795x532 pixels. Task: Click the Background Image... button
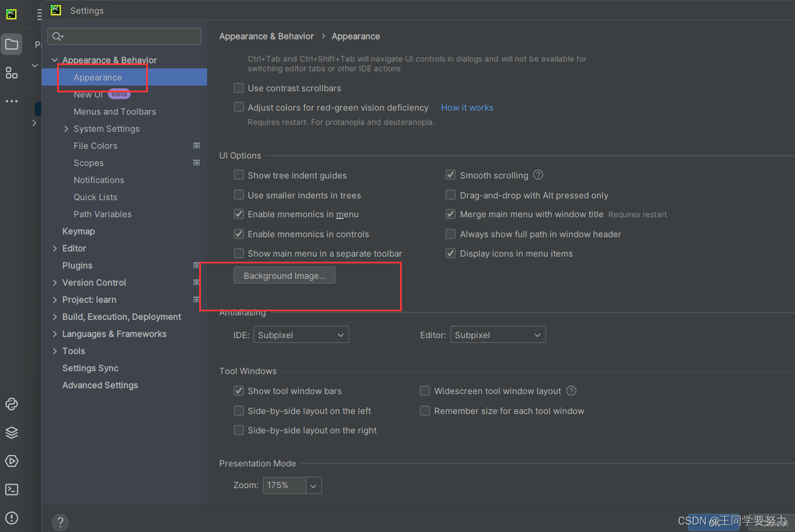click(x=284, y=276)
